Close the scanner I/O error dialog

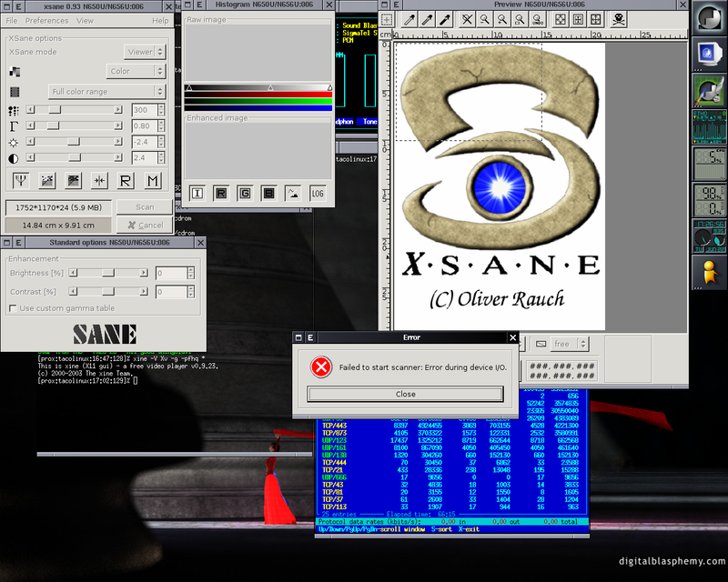coord(405,394)
